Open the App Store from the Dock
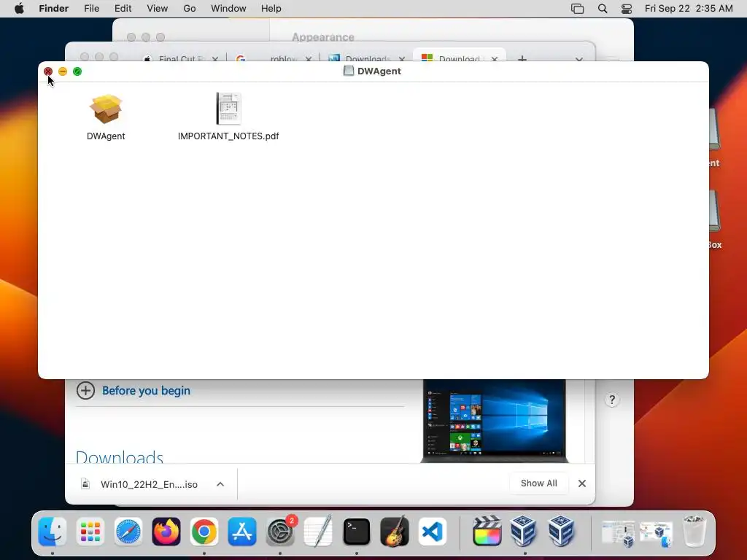The height and width of the screenshot is (560, 747). click(x=242, y=532)
